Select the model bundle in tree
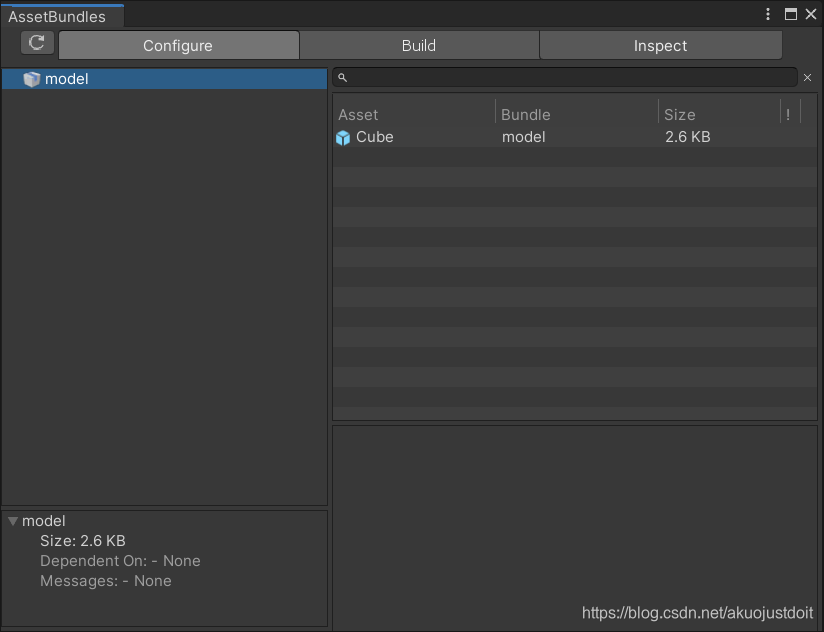The image size is (824, 632). point(164,79)
